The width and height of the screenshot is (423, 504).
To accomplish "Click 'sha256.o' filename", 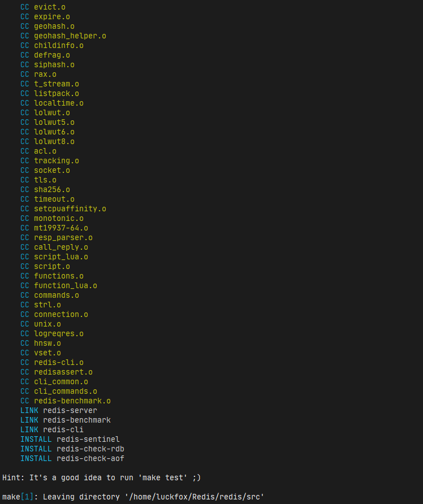I will (x=52, y=190).
